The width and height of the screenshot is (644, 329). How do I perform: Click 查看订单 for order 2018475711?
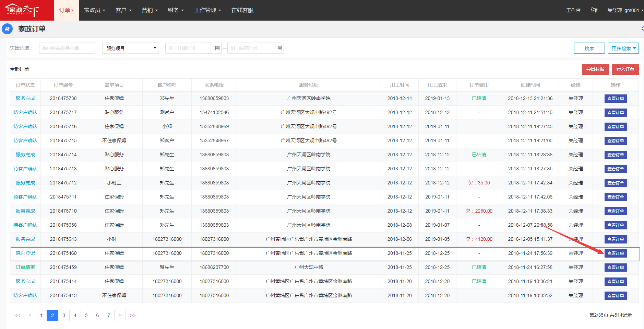coord(616,197)
